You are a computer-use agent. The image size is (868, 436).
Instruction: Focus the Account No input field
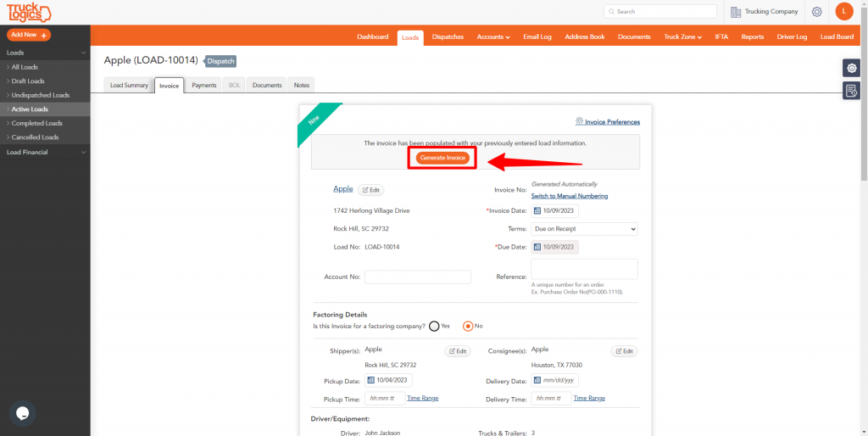[x=417, y=277]
